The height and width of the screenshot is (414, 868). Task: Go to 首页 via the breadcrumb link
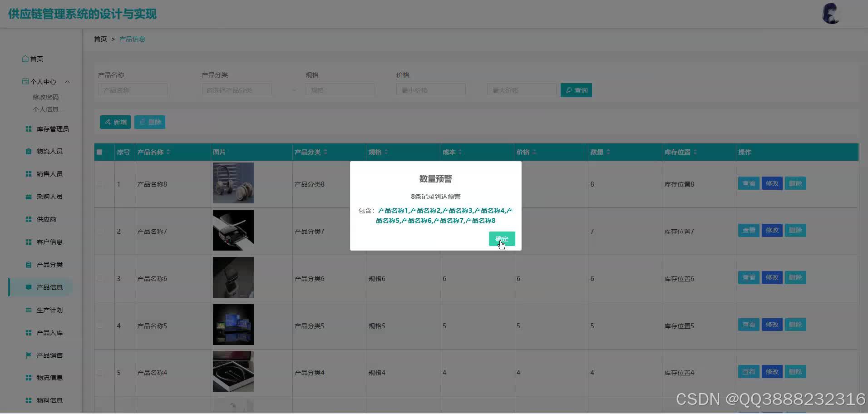click(x=100, y=39)
